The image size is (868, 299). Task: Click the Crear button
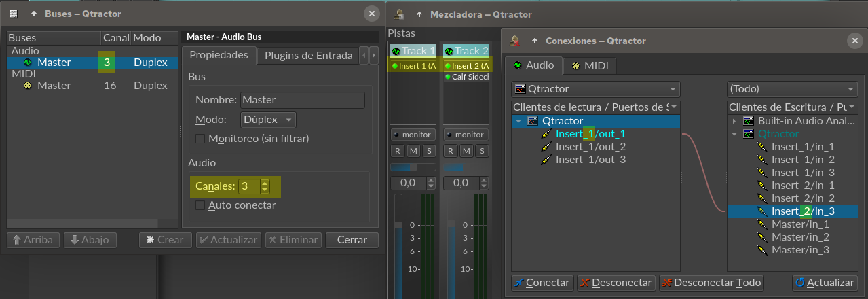pos(165,240)
